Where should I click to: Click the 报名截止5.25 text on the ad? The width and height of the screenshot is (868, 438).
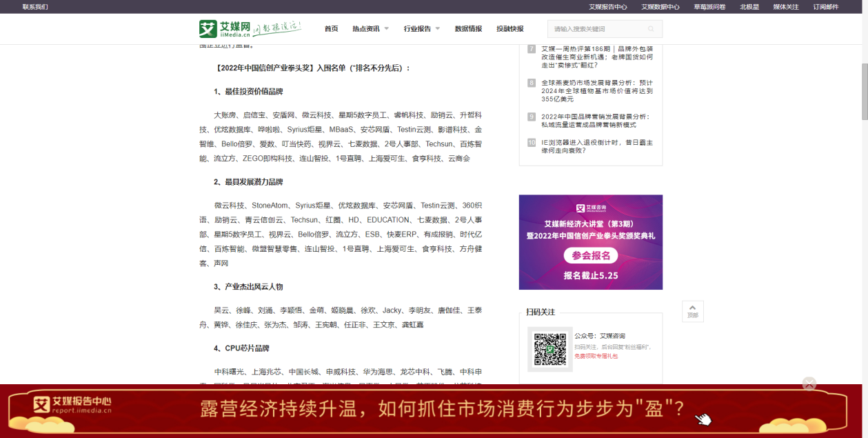(x=591, y=275)
